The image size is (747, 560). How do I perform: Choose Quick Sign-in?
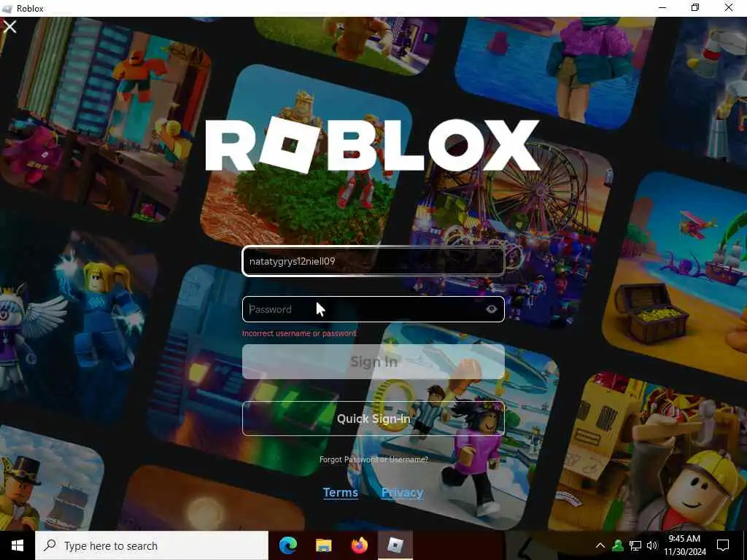point(373,419)
